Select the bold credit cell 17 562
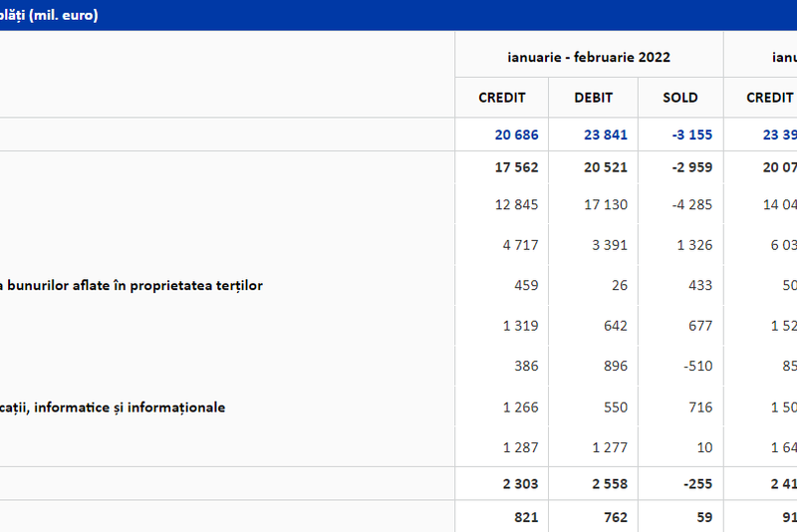Image resolution: width=797 pixels, height=532 pixels. click(516, 167)
